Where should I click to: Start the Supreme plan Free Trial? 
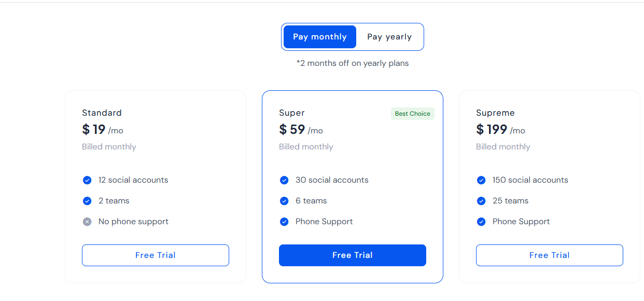(x=550, y=255)
